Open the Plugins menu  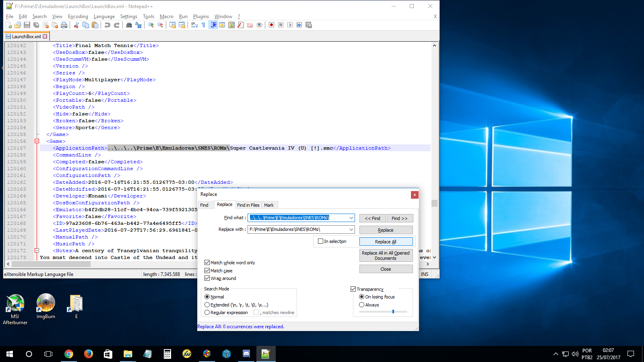201,16
